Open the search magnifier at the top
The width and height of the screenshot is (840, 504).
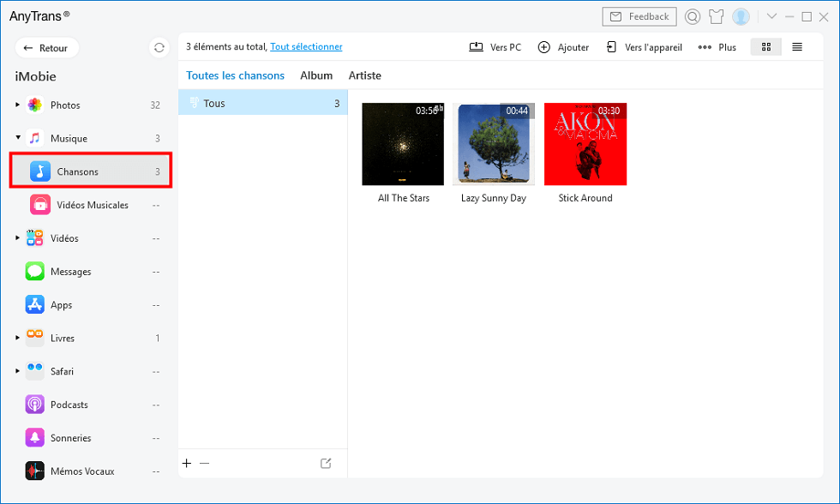click(692, 16)
